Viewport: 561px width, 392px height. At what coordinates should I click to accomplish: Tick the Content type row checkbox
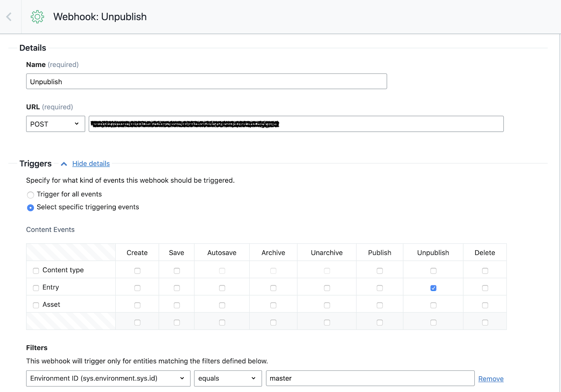[x=36, y=271]
